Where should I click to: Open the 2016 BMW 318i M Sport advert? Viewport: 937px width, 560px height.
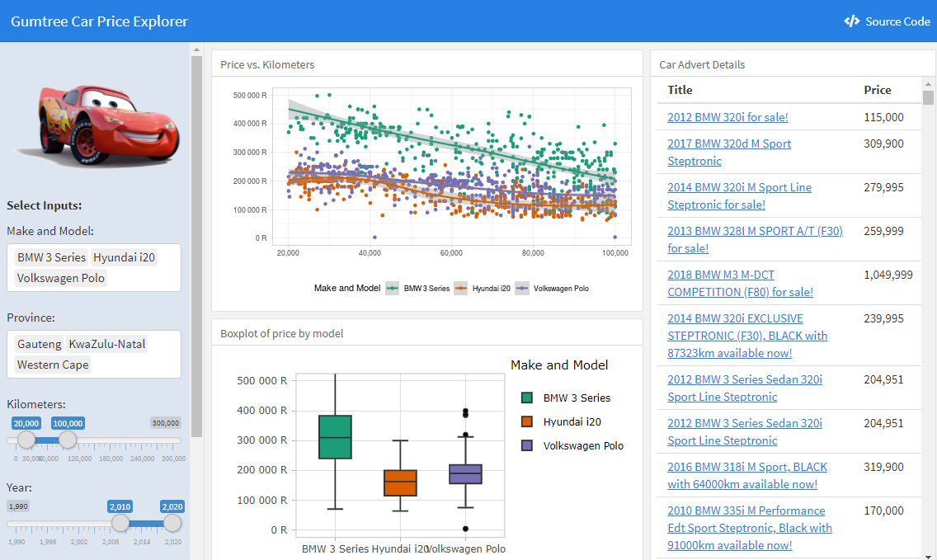(747, 476)
